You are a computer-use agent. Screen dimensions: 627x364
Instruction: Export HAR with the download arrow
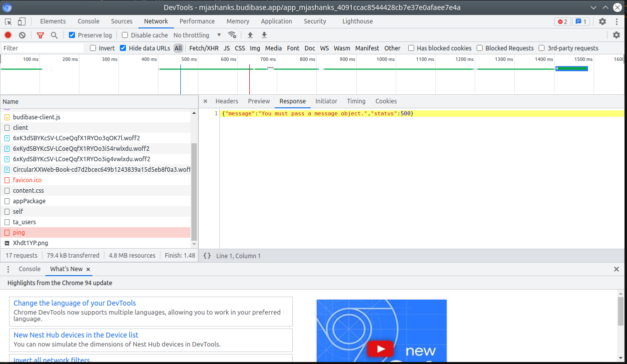264,35
